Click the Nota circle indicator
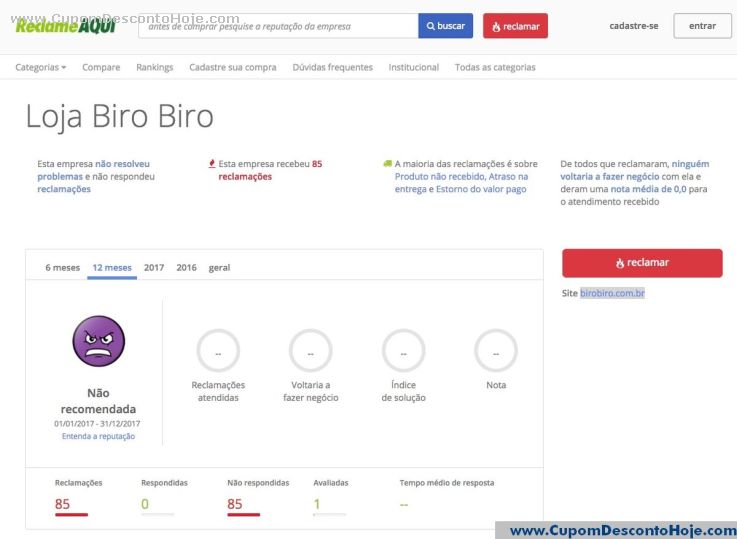Image resolution: width=737 pixels, height=539 pixels. click(x=496, y=351)
